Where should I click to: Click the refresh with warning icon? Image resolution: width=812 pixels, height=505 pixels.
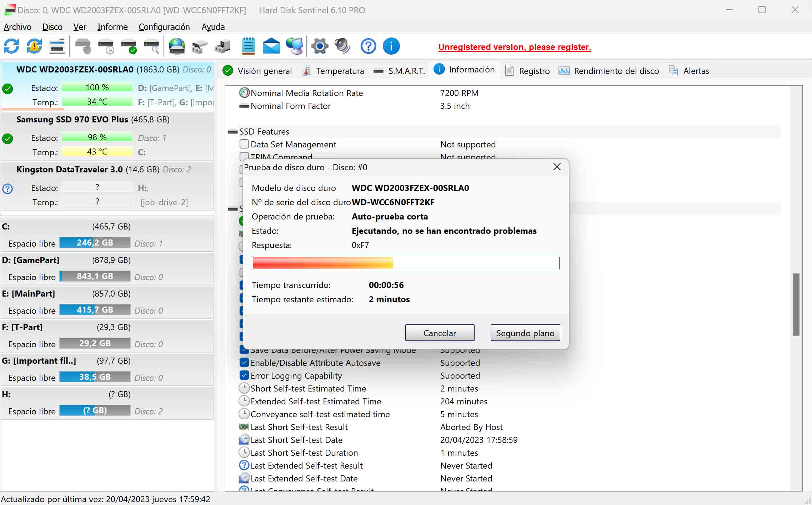34,46
